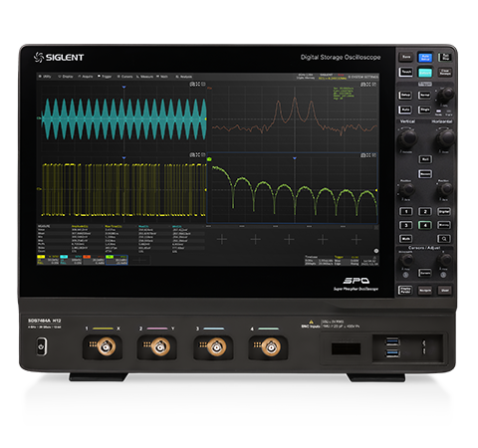Tap the Roll mode button
The width and height of the screenshot is (478, 448).
pos(425,159)
